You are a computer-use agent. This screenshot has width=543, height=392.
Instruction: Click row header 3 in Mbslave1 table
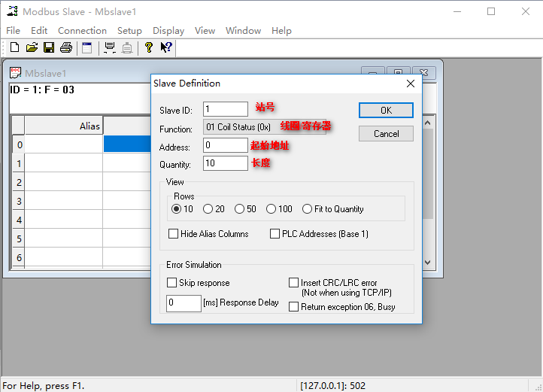click(x=19, y=201)
